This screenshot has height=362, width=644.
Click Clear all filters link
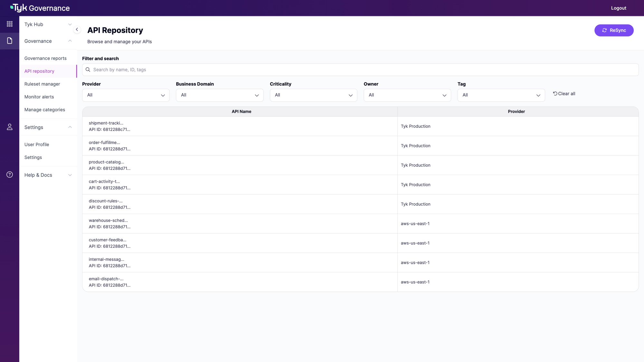[x=564, y=94]
